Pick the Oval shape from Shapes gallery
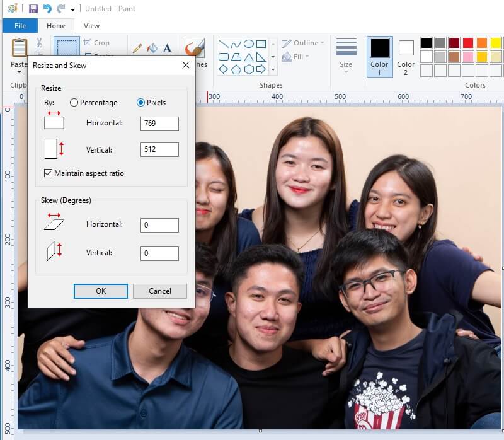Image resolution: width=504 pixels, height=440 pixels. point(249,43)
